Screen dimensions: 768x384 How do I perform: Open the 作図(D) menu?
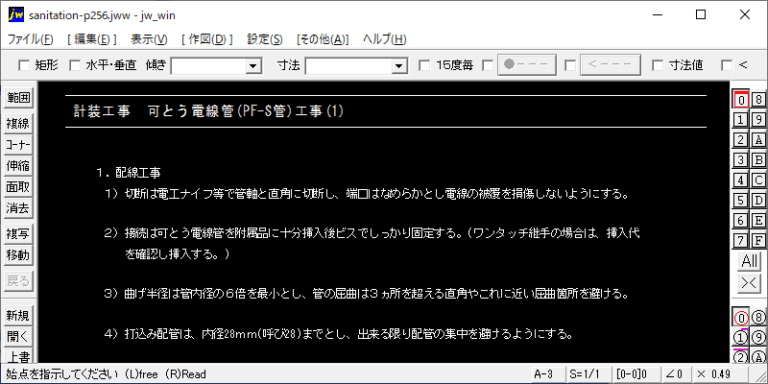207,40
